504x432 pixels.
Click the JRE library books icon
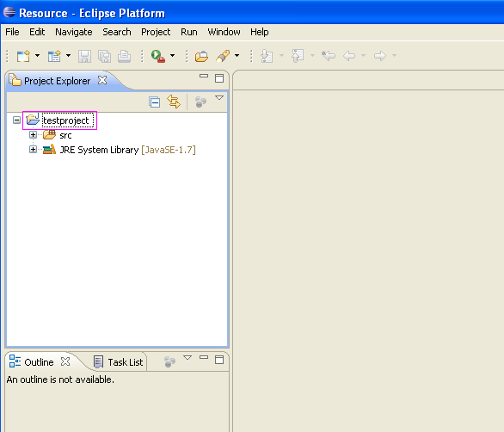coord(50,150)
